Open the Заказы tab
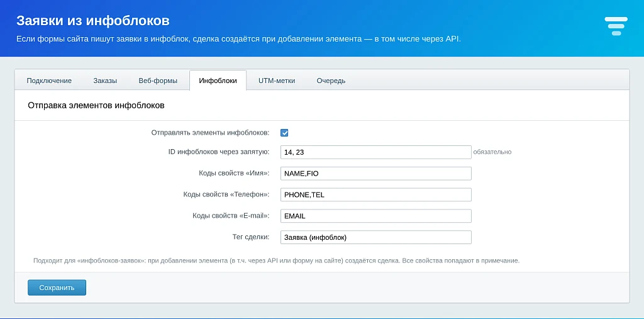 (x=105, y=81)
